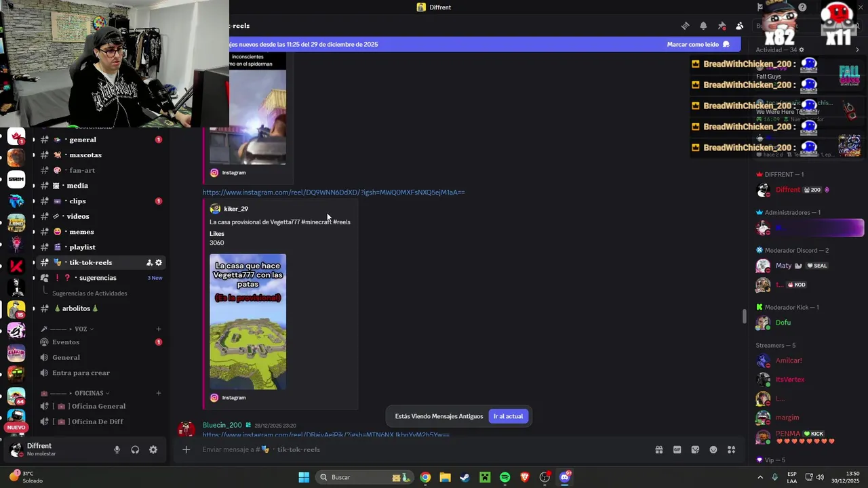Toggle microphone mute in user panel

tap(117, 449)
